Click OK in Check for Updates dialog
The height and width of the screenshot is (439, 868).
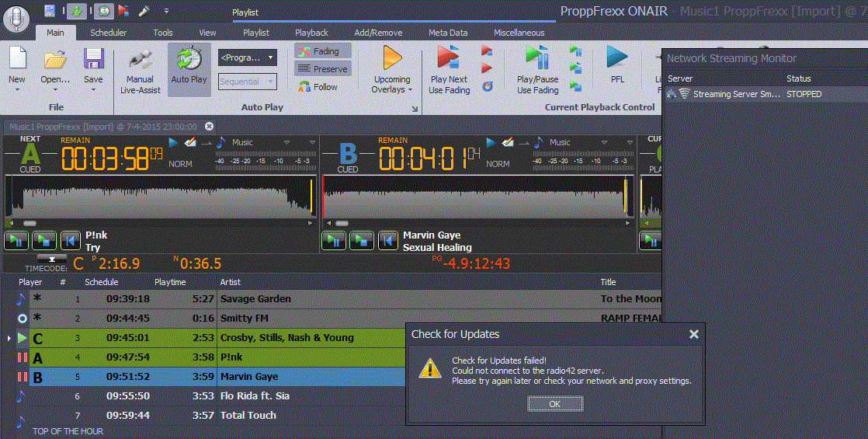554,404
